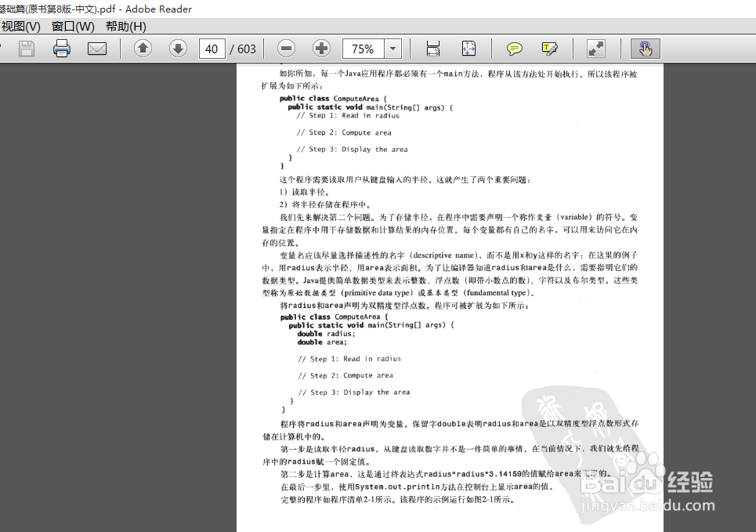Enter read mode with expand arrows icon

point(596,49)
